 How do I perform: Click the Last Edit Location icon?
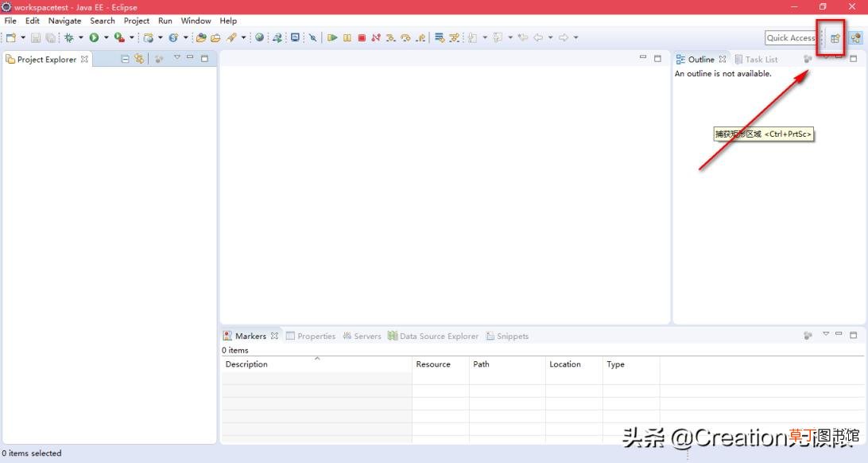tap(523, 37)
